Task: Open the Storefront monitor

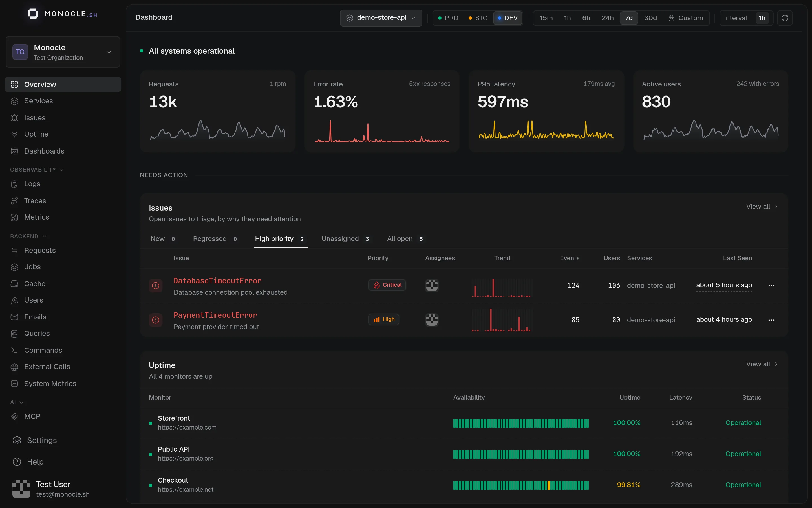Action: click(174, 418)
